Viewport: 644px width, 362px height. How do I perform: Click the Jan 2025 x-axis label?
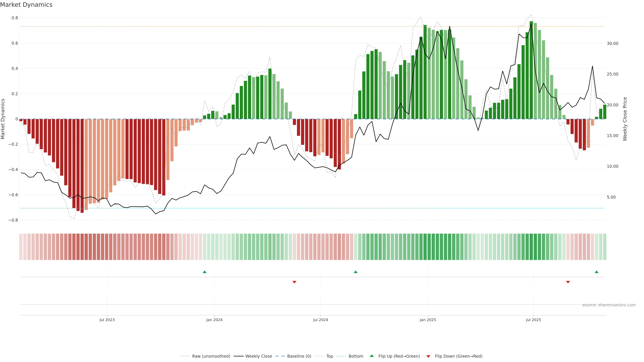[x=428, y=320]
